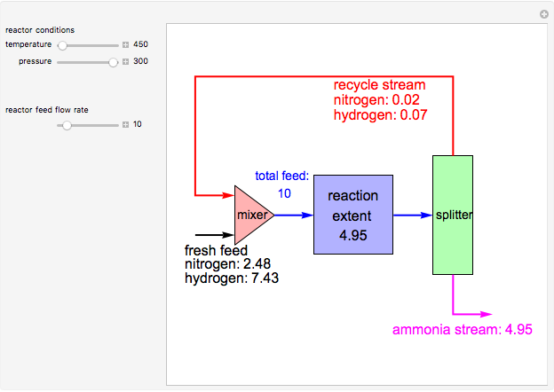Screen dimensions: 554x392
Task: Expand the reactor feed flow rate controls
Action: tap(125, 125)
